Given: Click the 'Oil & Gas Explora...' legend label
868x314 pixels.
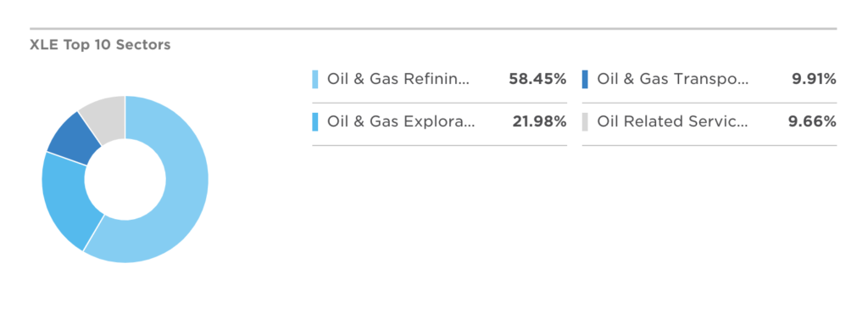Looking at the screenshot, I should pos(401,122).
